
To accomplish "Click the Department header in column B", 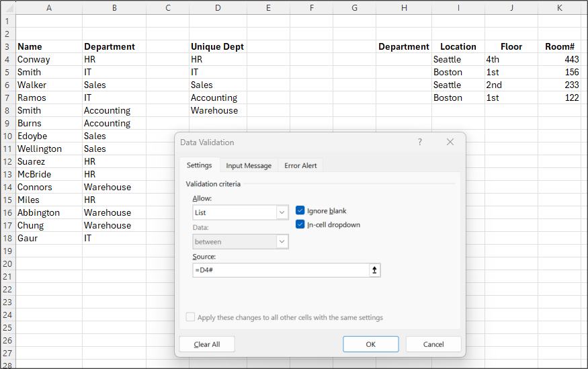I will click(114, 47).
